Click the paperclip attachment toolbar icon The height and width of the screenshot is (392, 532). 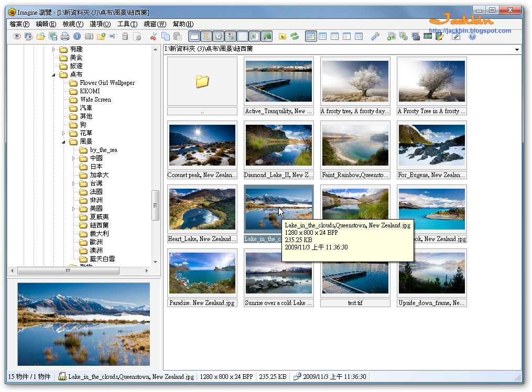(457, 36)
